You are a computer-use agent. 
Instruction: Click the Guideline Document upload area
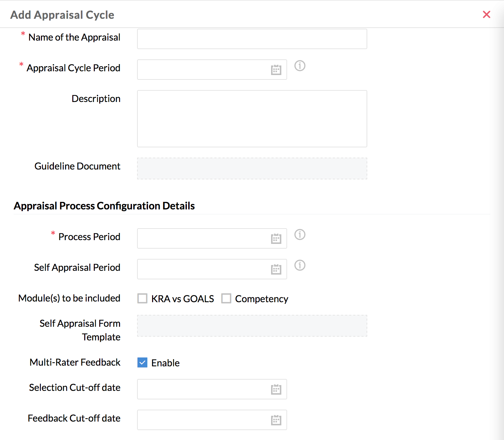[x=252, y=168]
